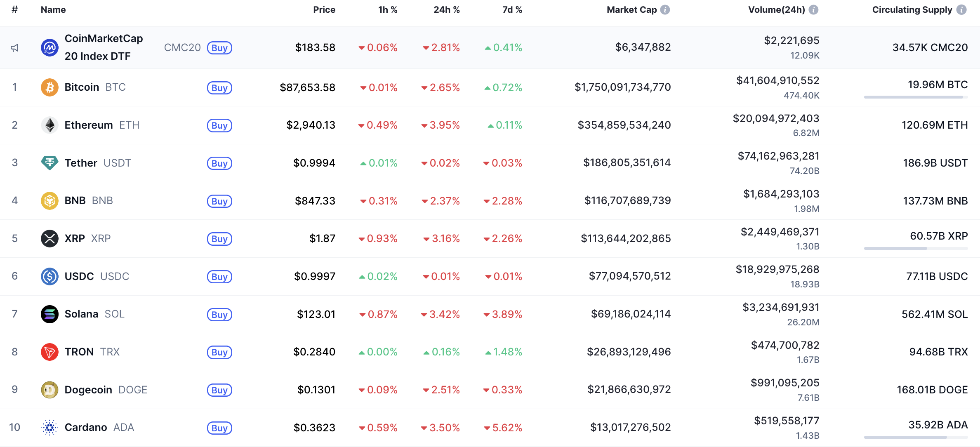Click the Volume(24h) info icon
980x447 pixels.
point(813,10)
